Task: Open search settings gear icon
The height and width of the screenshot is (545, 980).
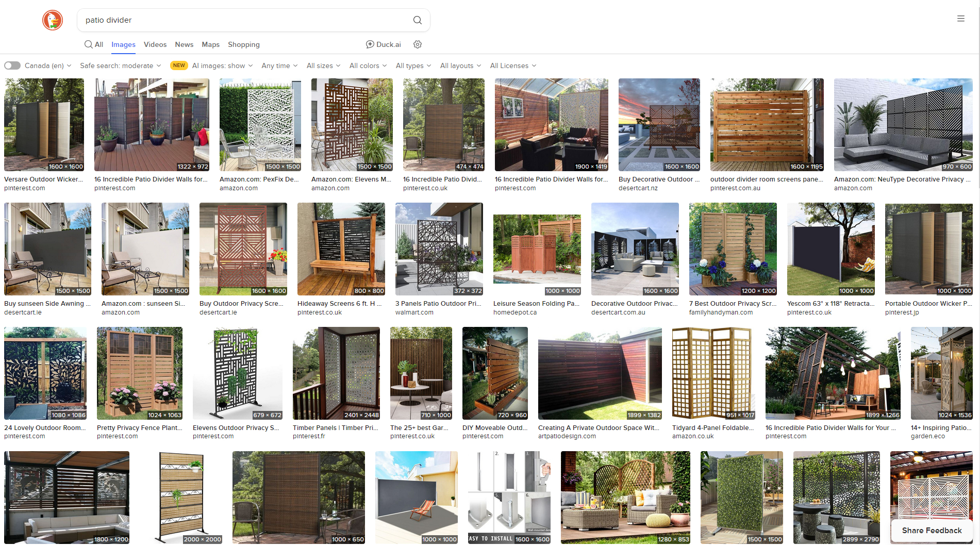Action: (x=418, y=44)
